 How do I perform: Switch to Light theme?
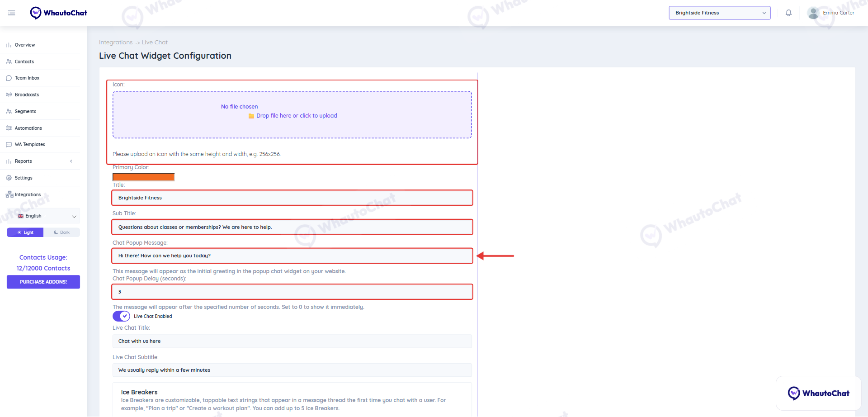coord(25,232)
